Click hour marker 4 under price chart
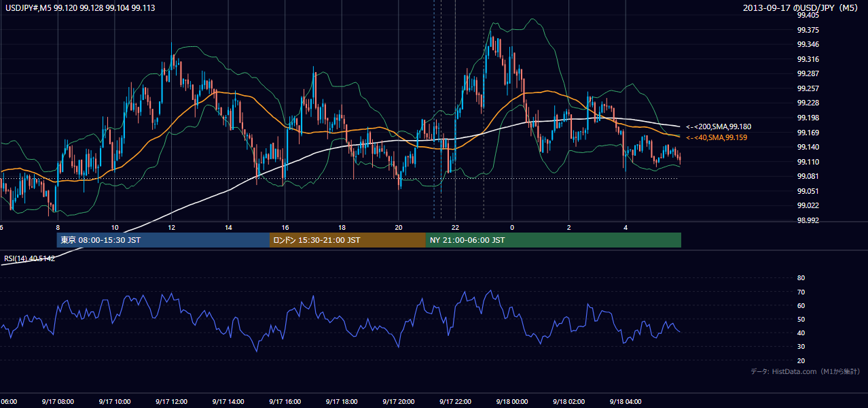The image size is (868, 408). pyautogui.click(x=626, y=227)
